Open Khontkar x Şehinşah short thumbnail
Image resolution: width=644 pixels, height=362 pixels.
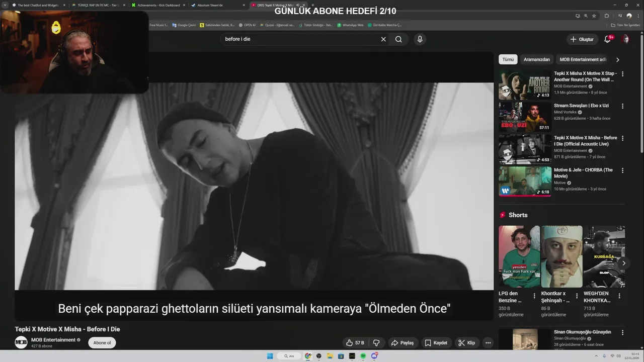561,256
